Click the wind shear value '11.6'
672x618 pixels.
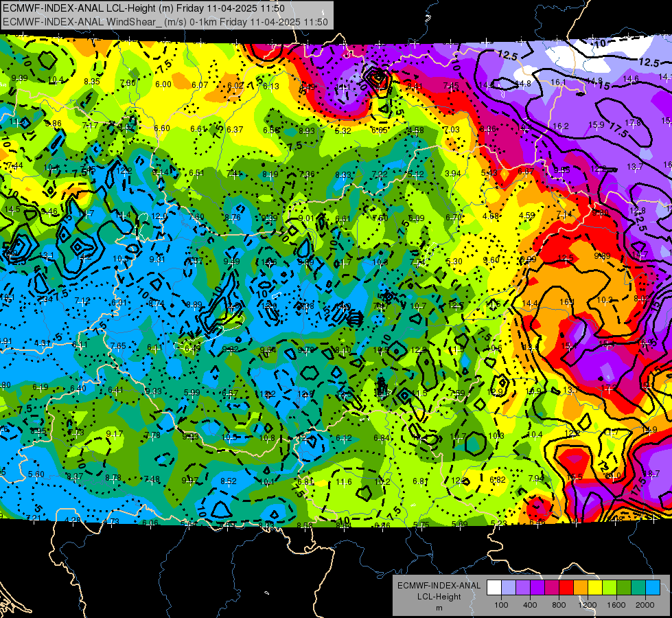point(344,482)
